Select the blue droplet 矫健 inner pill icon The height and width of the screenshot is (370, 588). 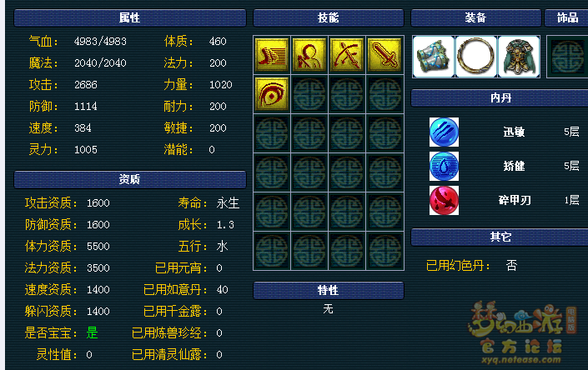click(x=444, y=167)
